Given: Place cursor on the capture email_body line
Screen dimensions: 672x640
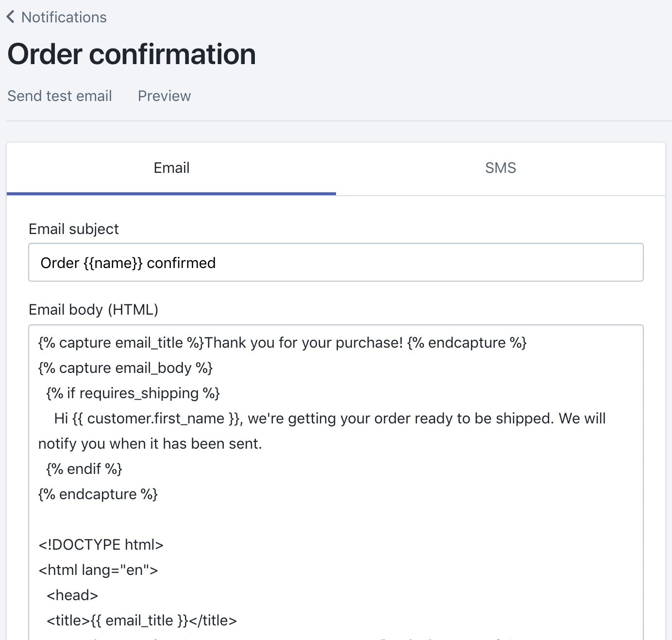Looking at the screenshot, I should click(x=125, y=368).
